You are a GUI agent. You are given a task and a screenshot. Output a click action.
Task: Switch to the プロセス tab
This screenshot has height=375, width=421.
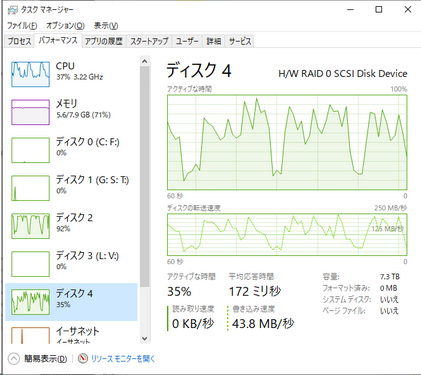pos(19,41)
